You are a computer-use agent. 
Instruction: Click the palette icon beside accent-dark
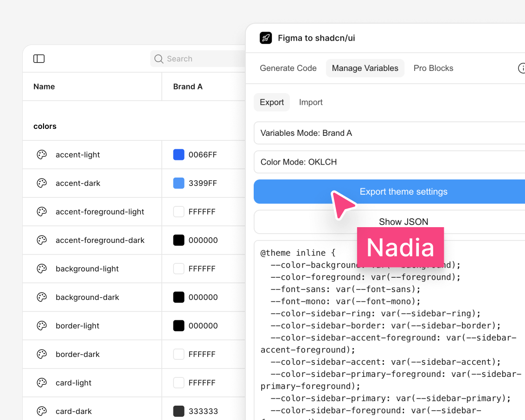tap(42, 183)
